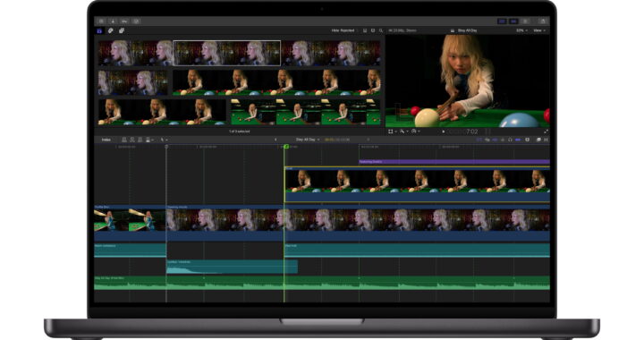Open the Photos and Audio sidebar
Viewport: 644px width, 340px height.
pos(111,30)
